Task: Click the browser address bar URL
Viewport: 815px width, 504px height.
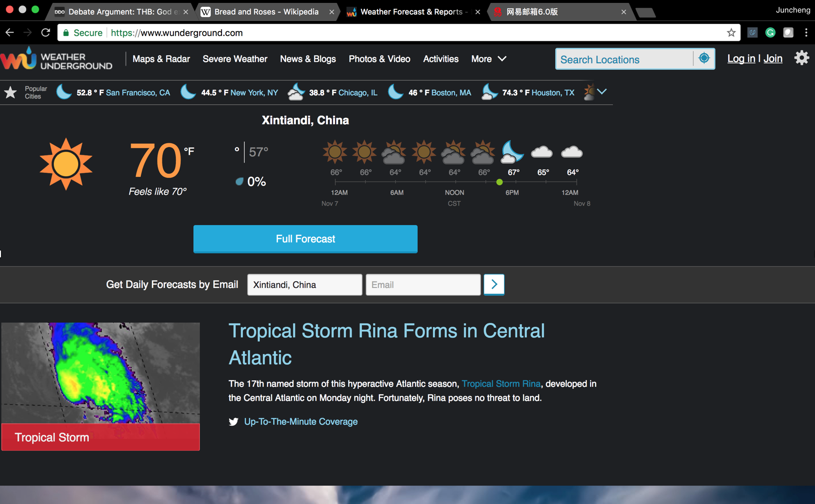Action: (x=177, y=33)
